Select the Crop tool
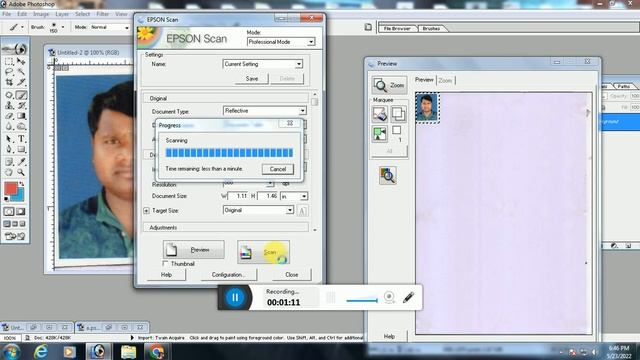The width and height of the screenshot is (640, 360). 9,82
